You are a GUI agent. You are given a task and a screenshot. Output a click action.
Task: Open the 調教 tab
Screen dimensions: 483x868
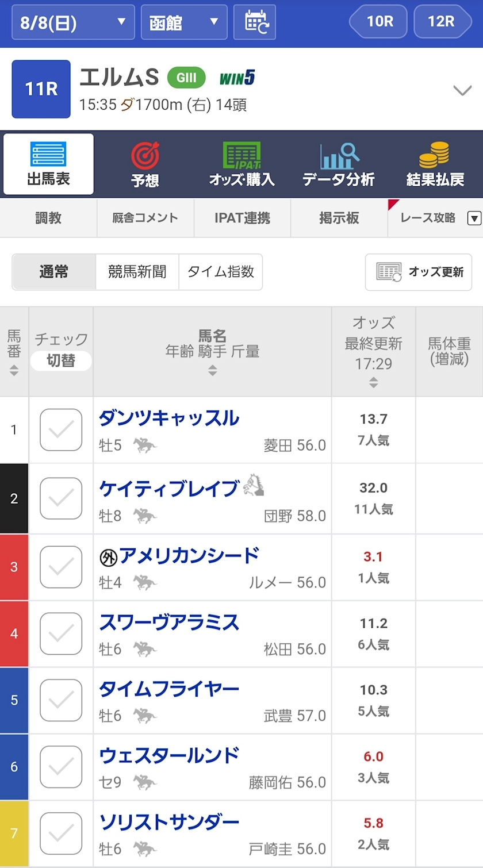pyautogui.click(x=48, y=218)
